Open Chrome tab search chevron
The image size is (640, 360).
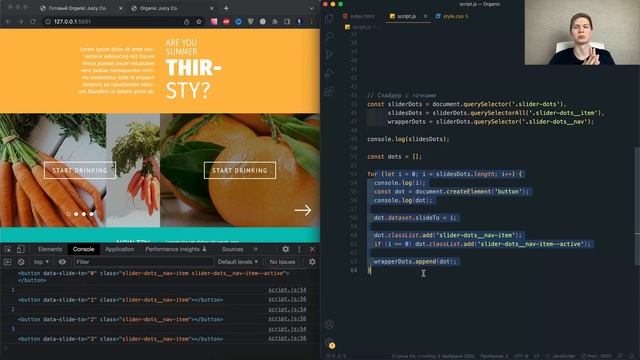311,8
